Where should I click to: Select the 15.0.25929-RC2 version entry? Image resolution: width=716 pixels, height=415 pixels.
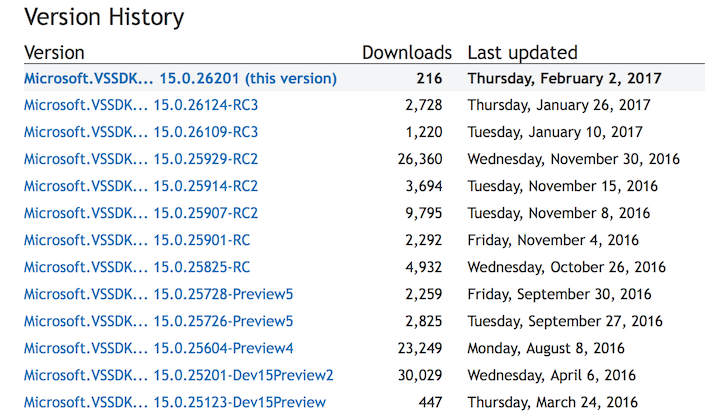(141, 159)
